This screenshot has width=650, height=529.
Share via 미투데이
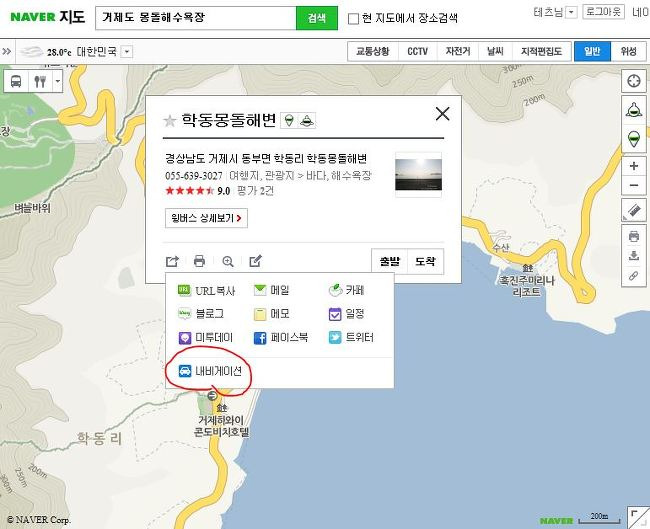tap(206, 337)
